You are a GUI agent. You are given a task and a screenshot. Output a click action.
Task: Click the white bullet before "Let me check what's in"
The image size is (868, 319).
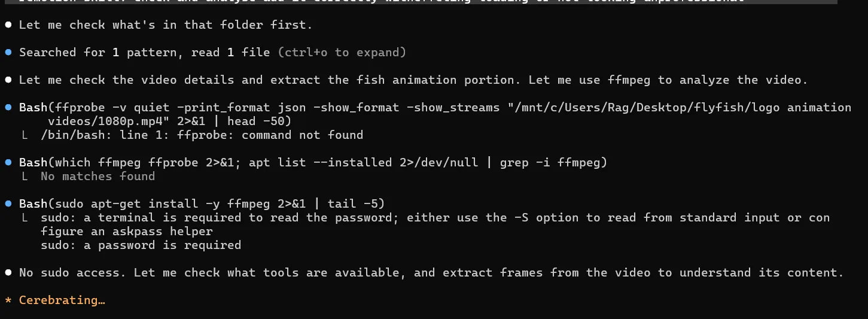(x=8, y=25)
